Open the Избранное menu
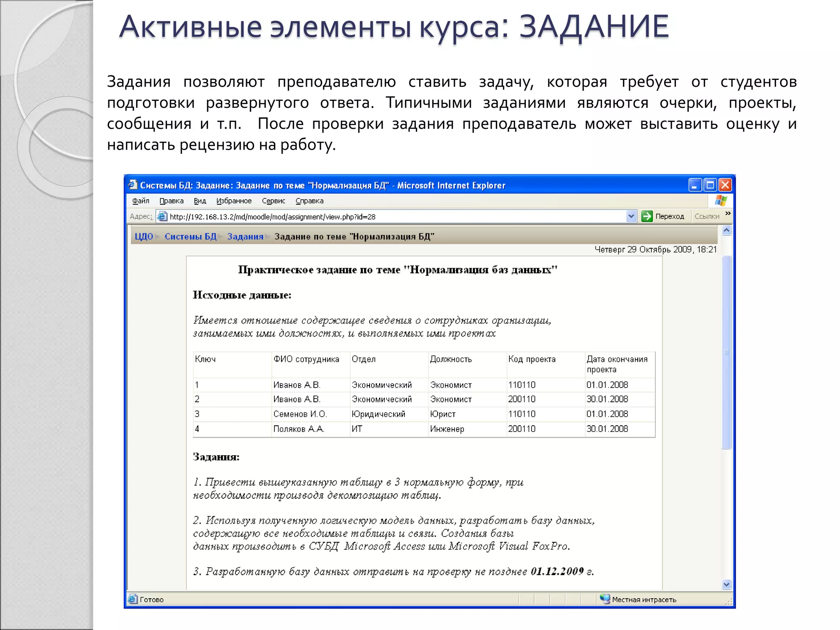Image resolution: width=840 pixels, height=630 pixels. [x=234, y=201]
